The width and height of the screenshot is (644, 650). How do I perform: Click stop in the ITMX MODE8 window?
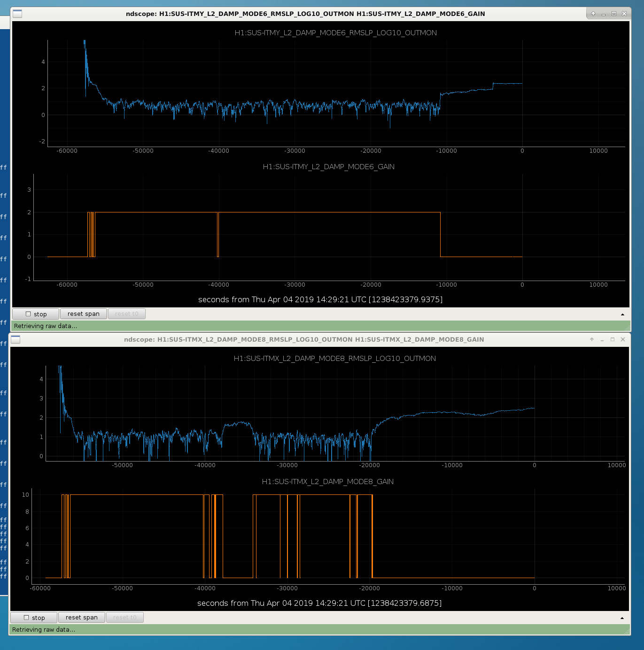pyautogui.click(x=34, y=618)
